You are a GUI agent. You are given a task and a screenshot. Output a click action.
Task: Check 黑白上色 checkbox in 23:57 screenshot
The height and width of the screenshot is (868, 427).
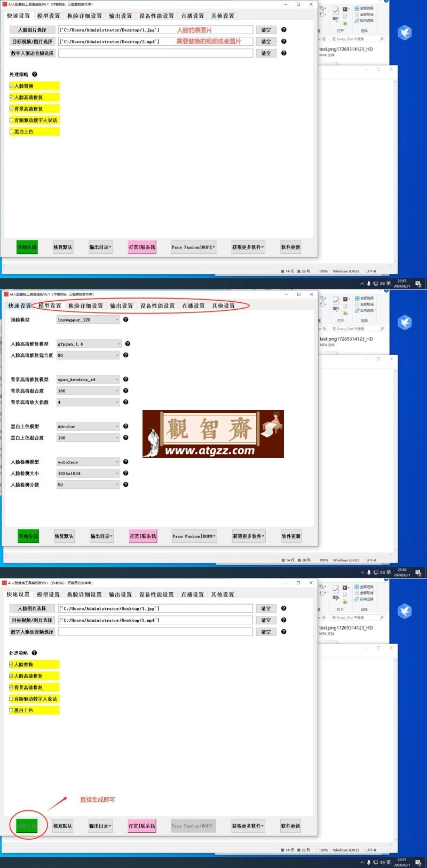click(11, 710)
